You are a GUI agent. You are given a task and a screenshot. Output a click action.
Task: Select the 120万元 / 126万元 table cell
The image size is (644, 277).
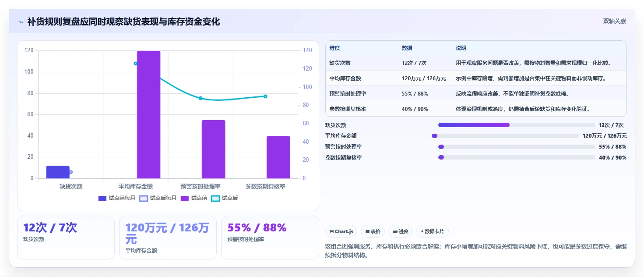click(x=424, y=78)
